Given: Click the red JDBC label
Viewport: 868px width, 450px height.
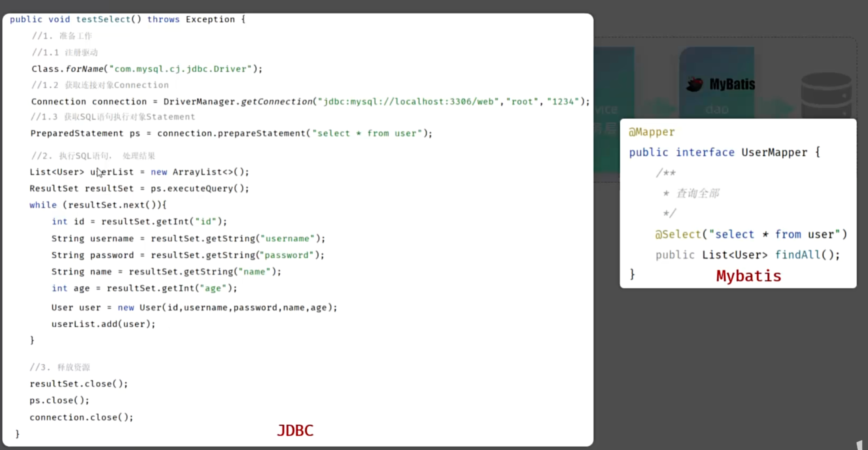Looking at the screenshot, I should (x=295, y=430).
